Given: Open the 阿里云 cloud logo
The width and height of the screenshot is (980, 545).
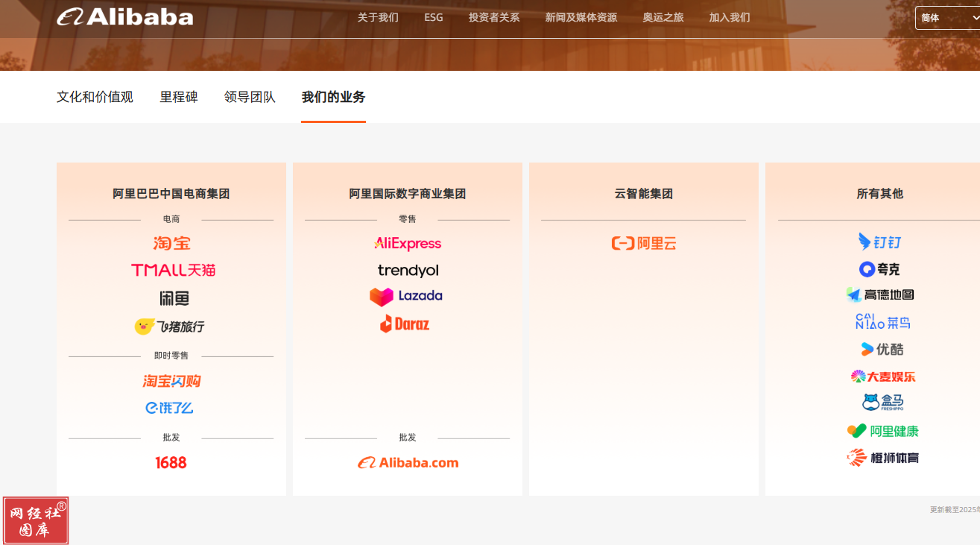Looking at the screenshot, I should [x=644, y=243].
